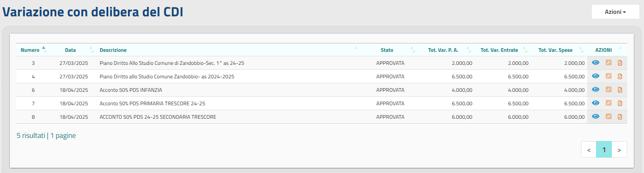Sort by Stato column header
The height and width of the screenshot is (173, 644).
(x=387, y=50)
